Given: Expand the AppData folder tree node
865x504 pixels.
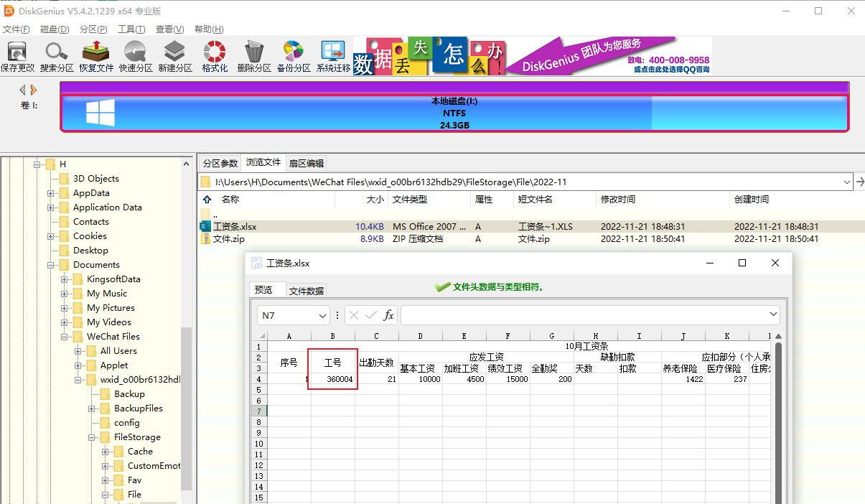Looking at the screenshot, I should [51, 193].
